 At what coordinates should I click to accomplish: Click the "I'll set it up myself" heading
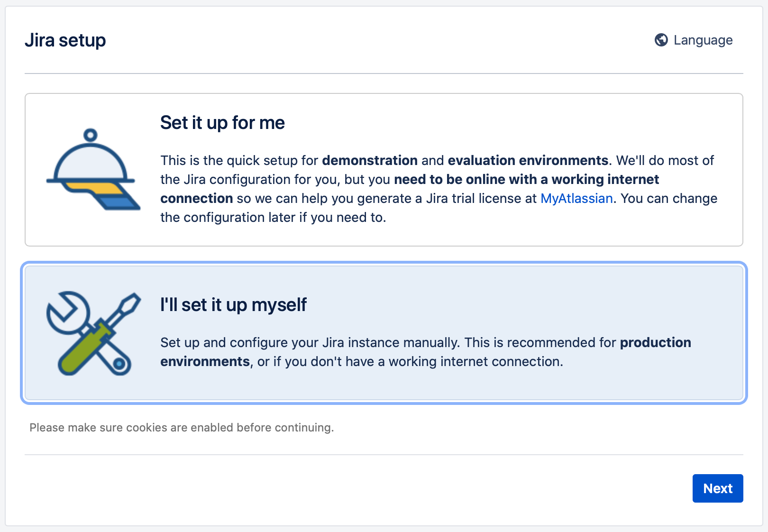(233, 305)
